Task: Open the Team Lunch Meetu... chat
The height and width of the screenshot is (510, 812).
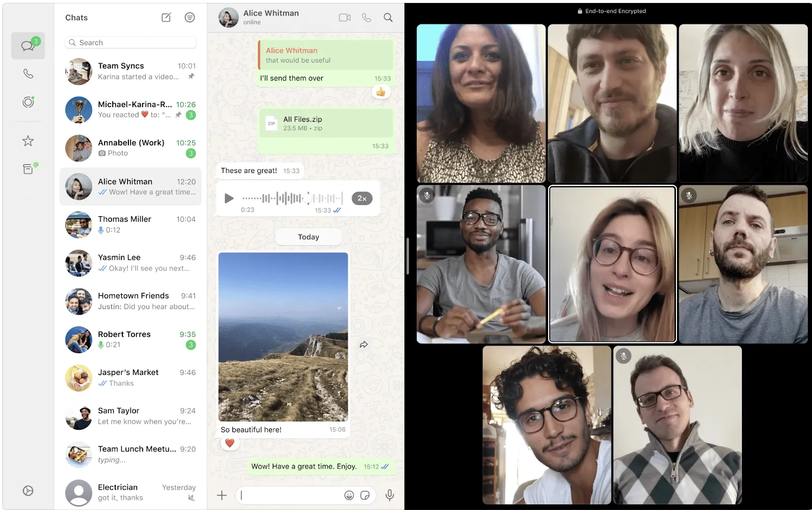Action: (130, 455)
